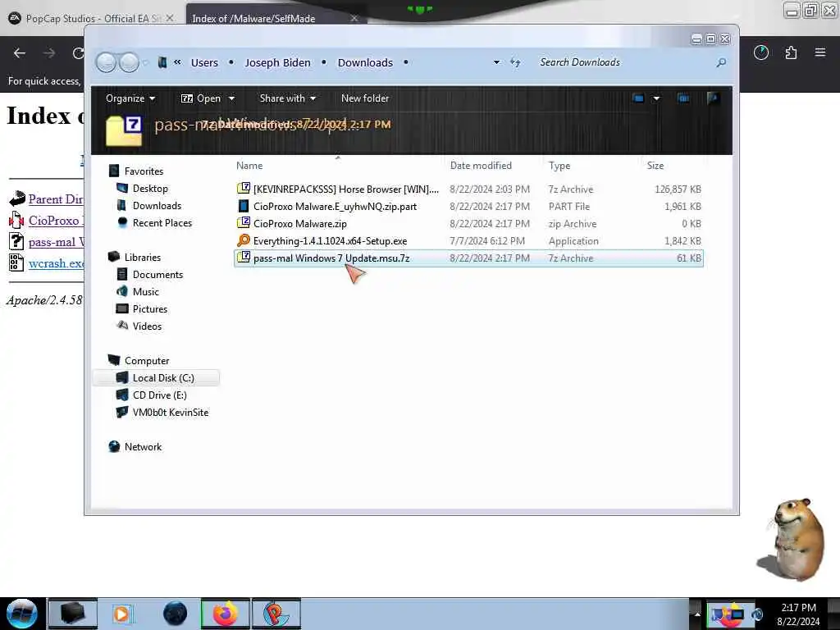
Task: Select Computer in the navigation pane
Action: point(147,361)
